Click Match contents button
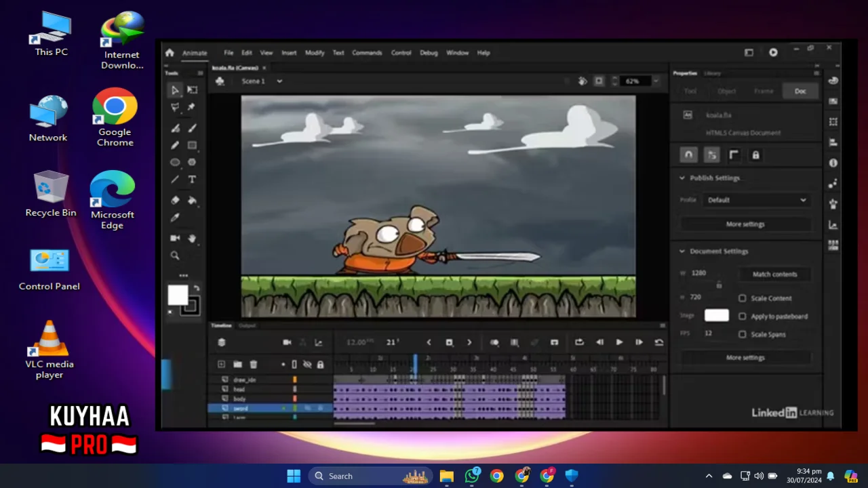The width and height of the screenshot is (868, 488). click(x=775, y=274)
